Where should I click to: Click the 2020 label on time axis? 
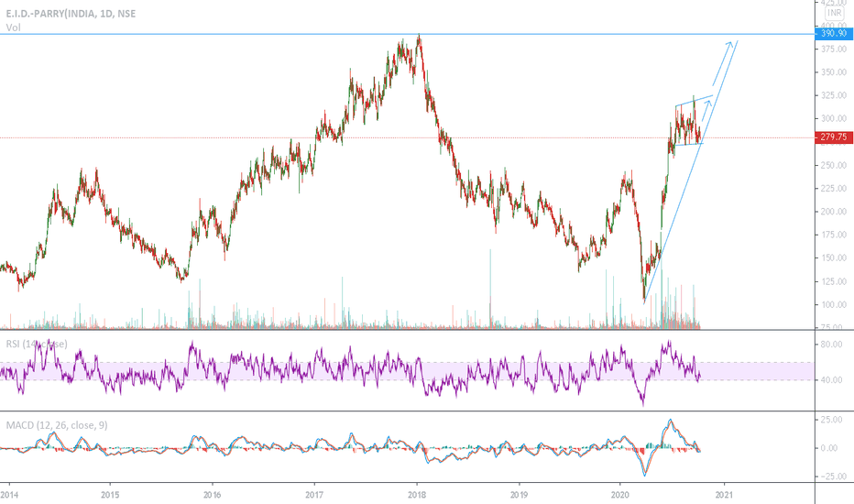[x=621, y=495]
